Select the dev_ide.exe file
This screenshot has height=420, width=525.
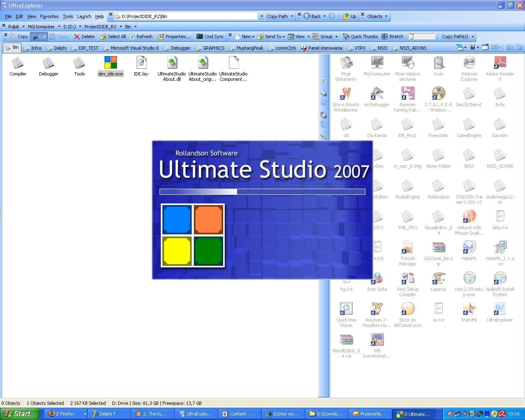tap(110, 66)
